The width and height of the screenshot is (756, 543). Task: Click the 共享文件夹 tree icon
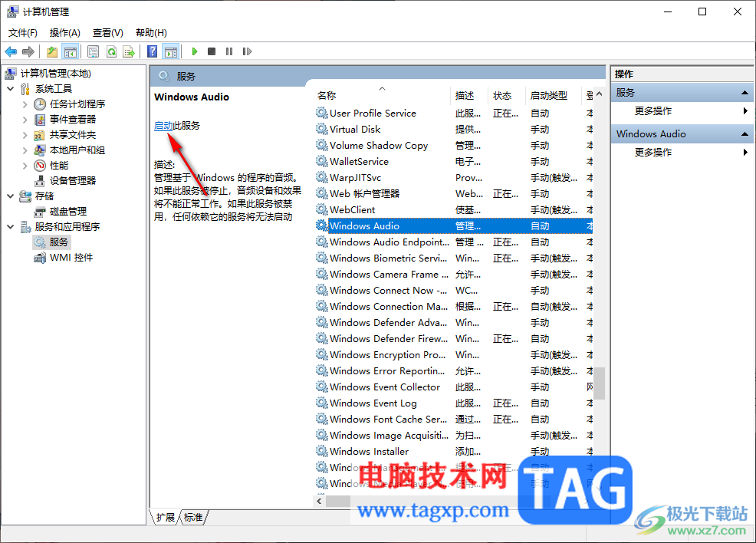40,135
